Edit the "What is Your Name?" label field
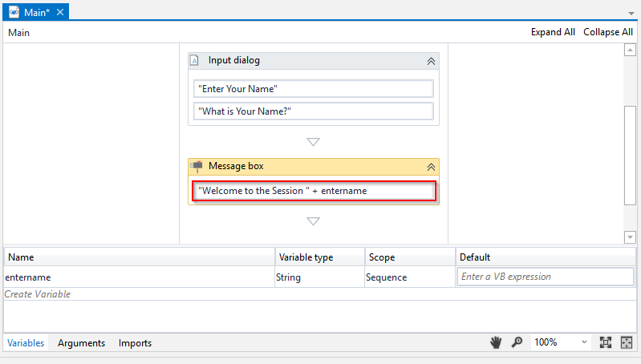This screenshot has width=641, height=364. pos(314,111)
